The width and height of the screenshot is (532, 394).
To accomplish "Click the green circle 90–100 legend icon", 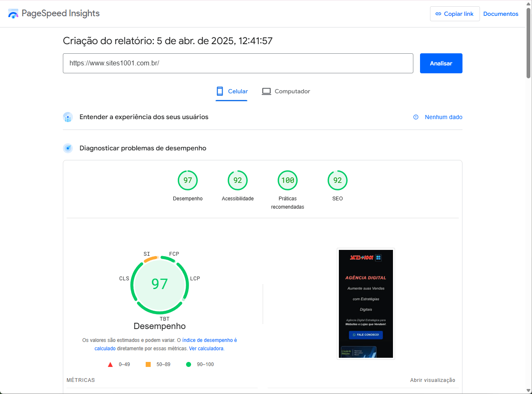I will pos(189,364).
